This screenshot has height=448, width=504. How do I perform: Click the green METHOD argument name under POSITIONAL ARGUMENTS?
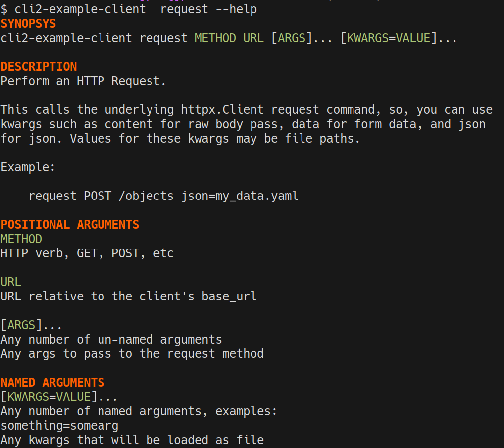pyautogui.click(x=21, y=239)
